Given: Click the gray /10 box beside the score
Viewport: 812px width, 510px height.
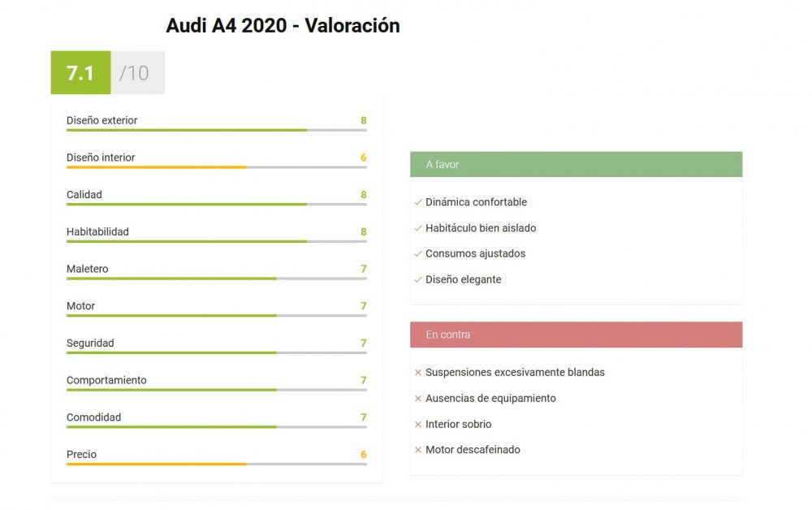Looking at the screenshot, I should click(x=137, y=73).
